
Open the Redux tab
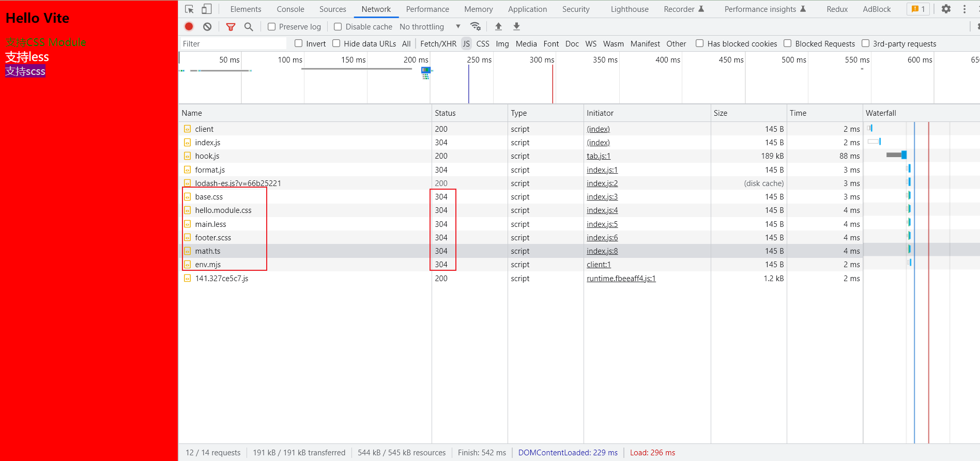(837, 9)
